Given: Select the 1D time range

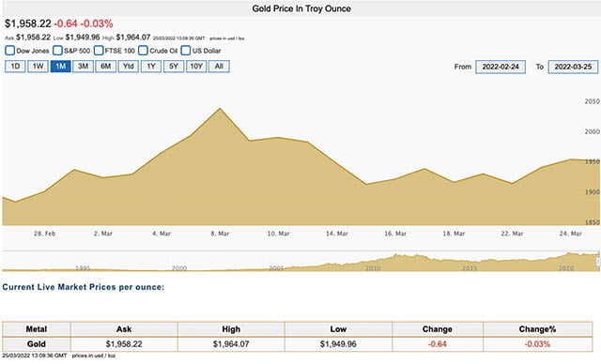Looking at the screenshot, I should (x=15, y=67).
